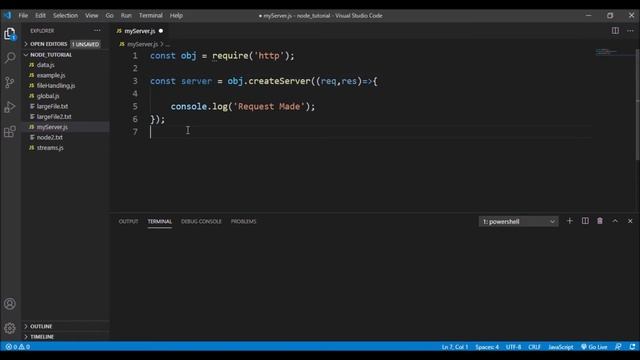Click the feedback icon in status bar
The image size is (640, 360).
tap(618, 347)
